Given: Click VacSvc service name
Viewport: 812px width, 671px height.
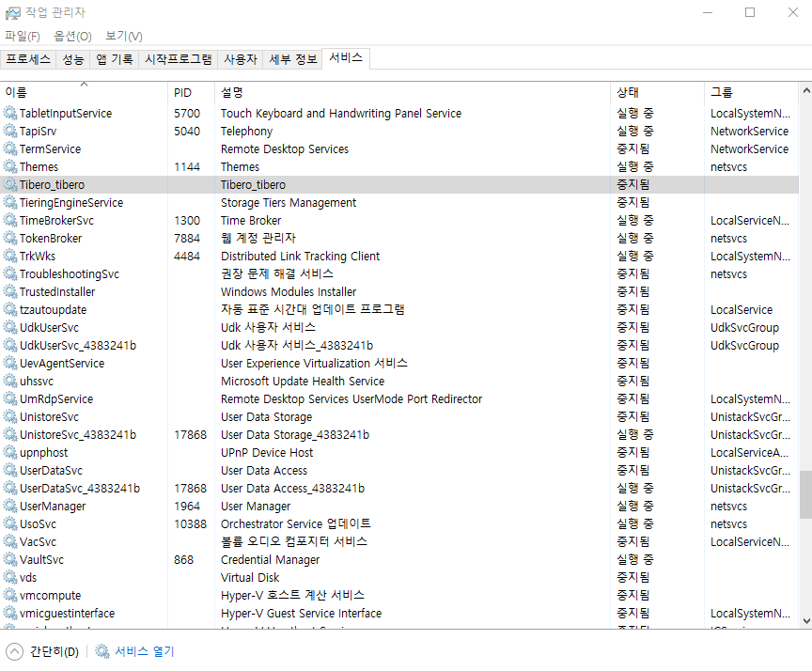Looking at the screenshot, I should pyautogui.click(x=38, y=542).
